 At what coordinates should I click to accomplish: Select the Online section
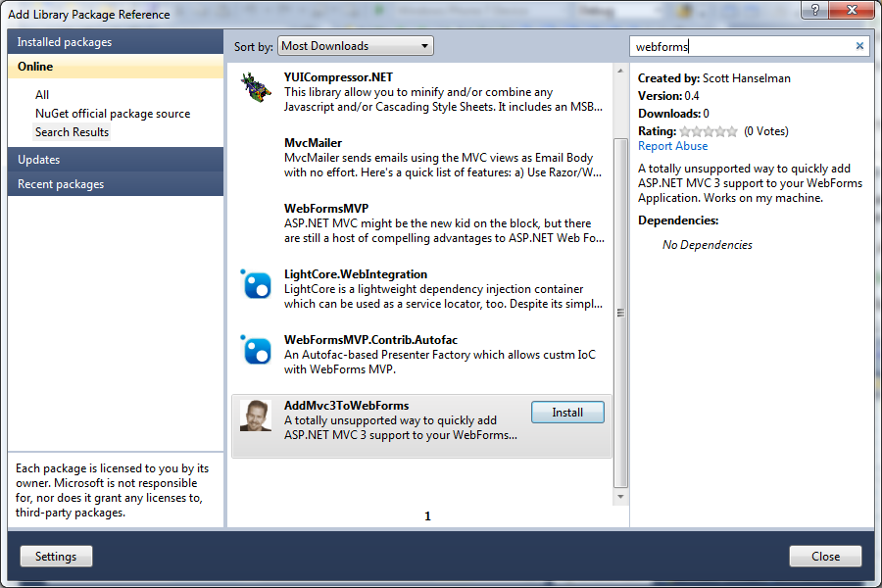click(x=116, y=67)
